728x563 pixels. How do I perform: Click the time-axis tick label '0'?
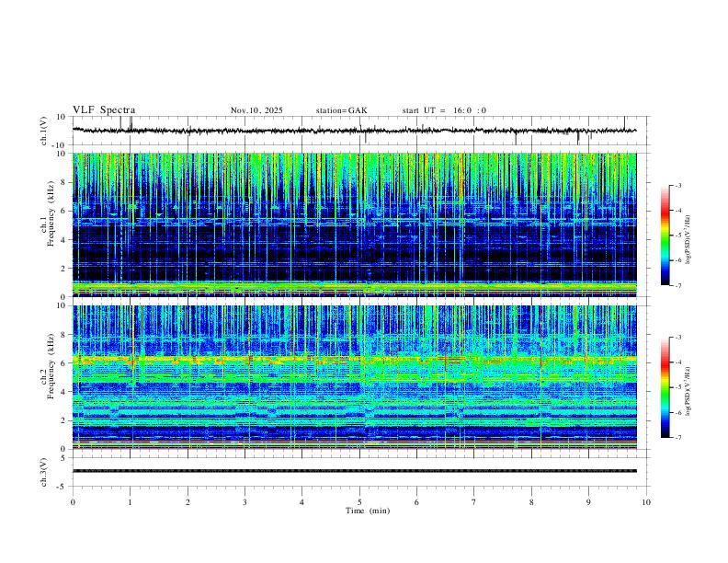point(73,502)
